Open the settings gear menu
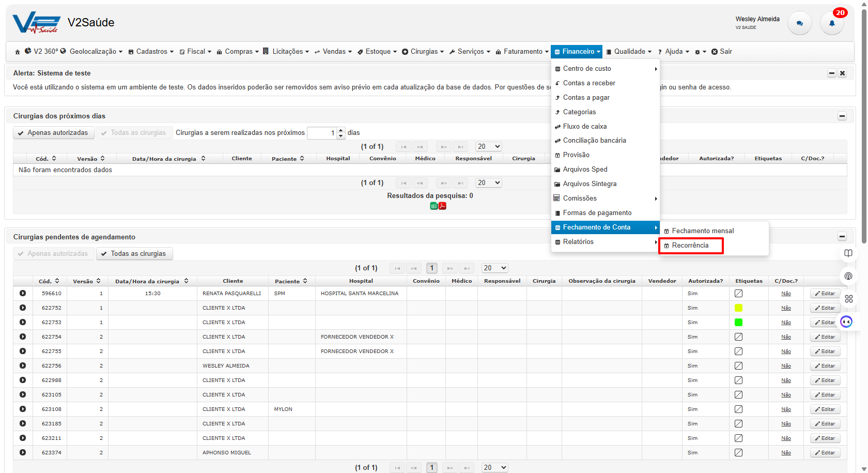Screen dimensions: 868x473 click(700, 52)
